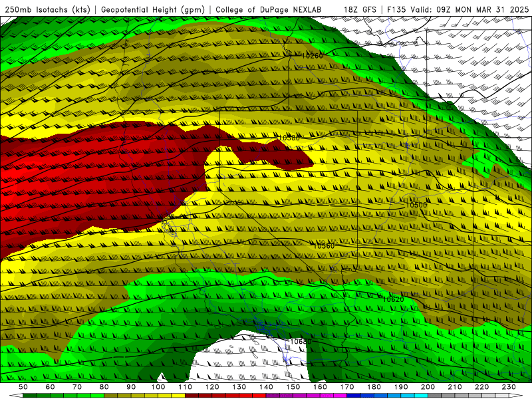Click the 230 knot color scale label
This screenshot has width=532, height=399.
point(509,387)
